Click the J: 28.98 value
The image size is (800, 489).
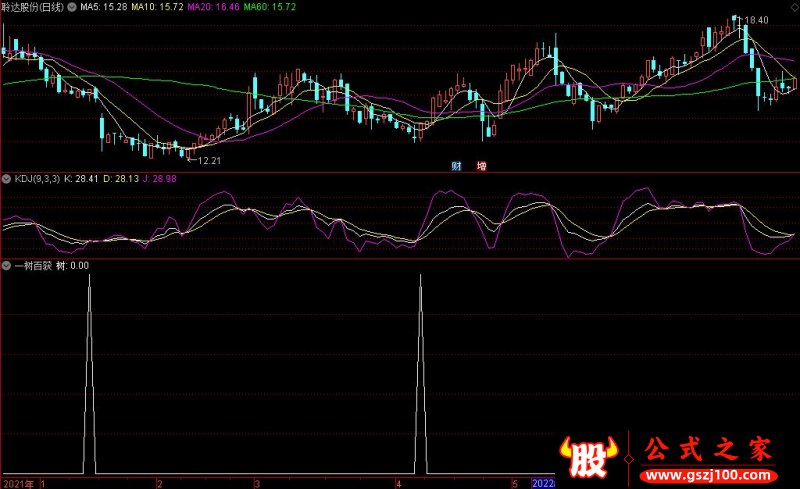point(160,179)
